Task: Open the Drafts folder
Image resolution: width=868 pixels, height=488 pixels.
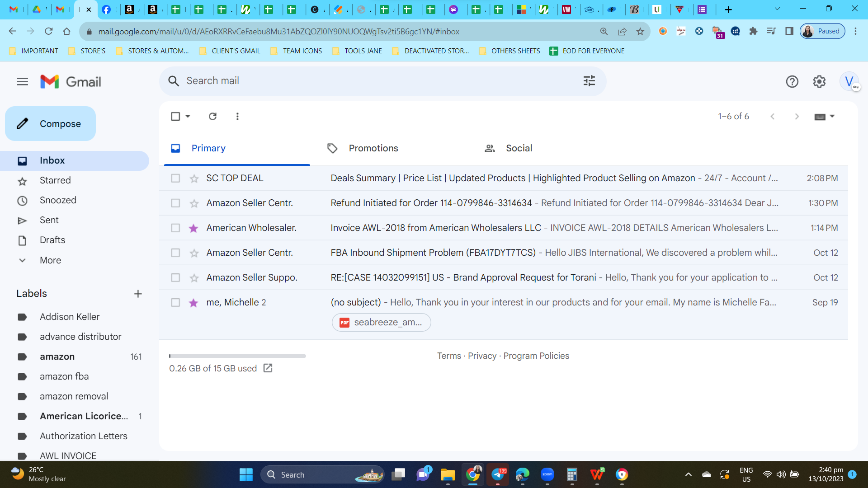Action: pyautogui.click(x=75, y=240)
